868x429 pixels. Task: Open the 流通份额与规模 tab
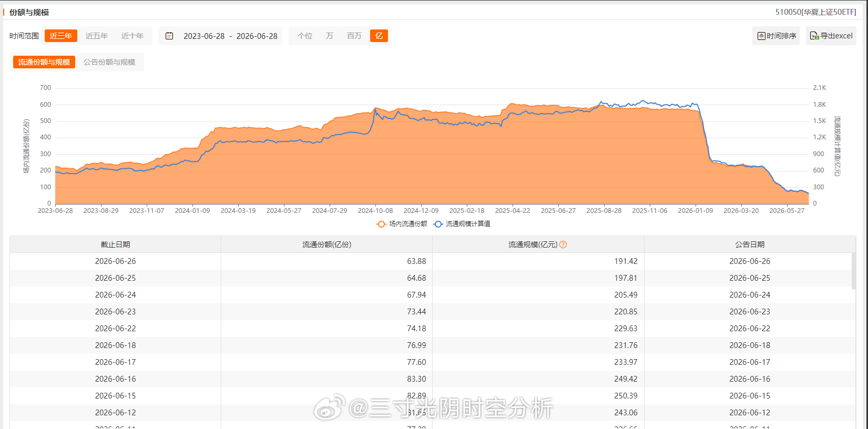(44, 62)
